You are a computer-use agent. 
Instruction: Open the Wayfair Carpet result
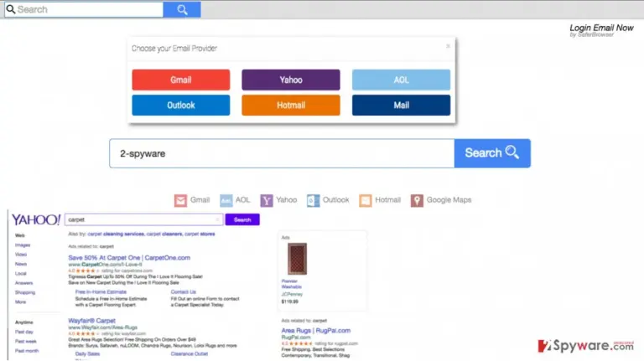tap(91, 321)
